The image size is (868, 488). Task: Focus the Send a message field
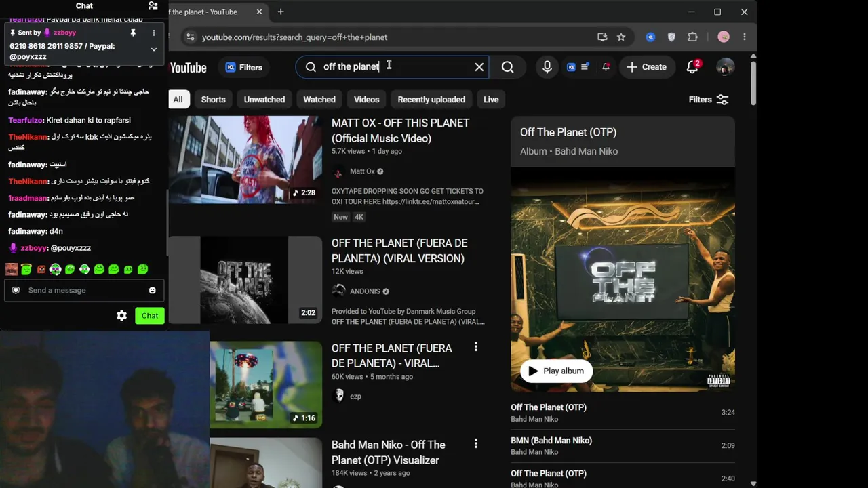click(x=84, y=290)
